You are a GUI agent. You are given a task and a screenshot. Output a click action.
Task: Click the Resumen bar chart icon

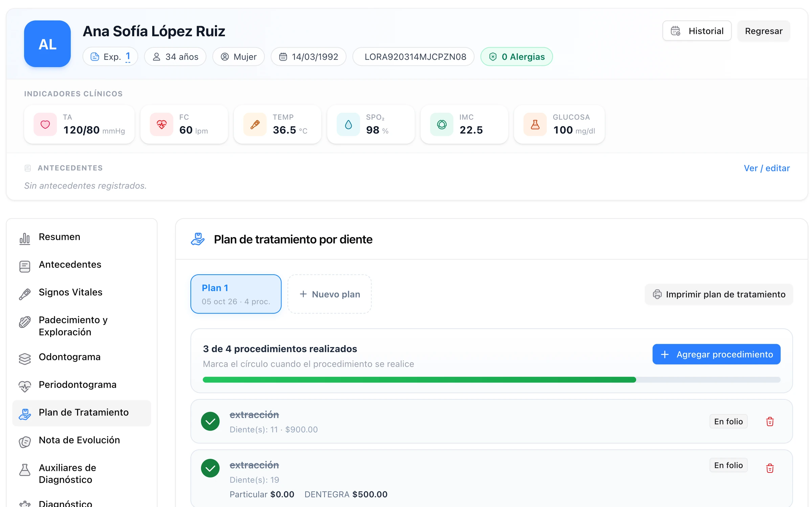(x=25, y=238)
